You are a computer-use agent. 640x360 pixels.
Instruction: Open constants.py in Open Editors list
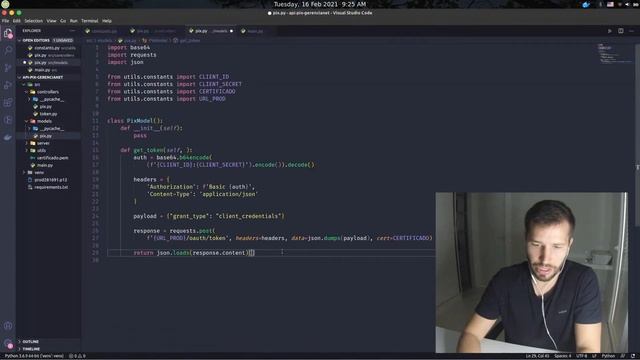48,48
